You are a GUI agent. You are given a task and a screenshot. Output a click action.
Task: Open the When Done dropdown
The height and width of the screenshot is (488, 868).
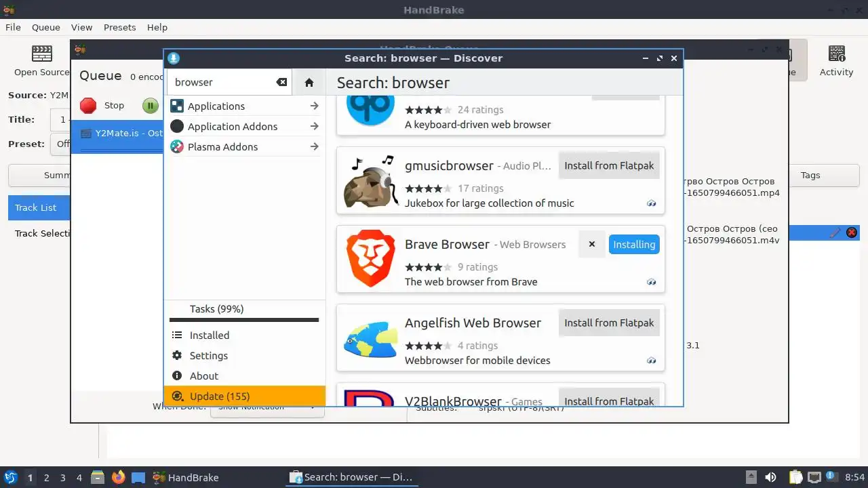267,408
